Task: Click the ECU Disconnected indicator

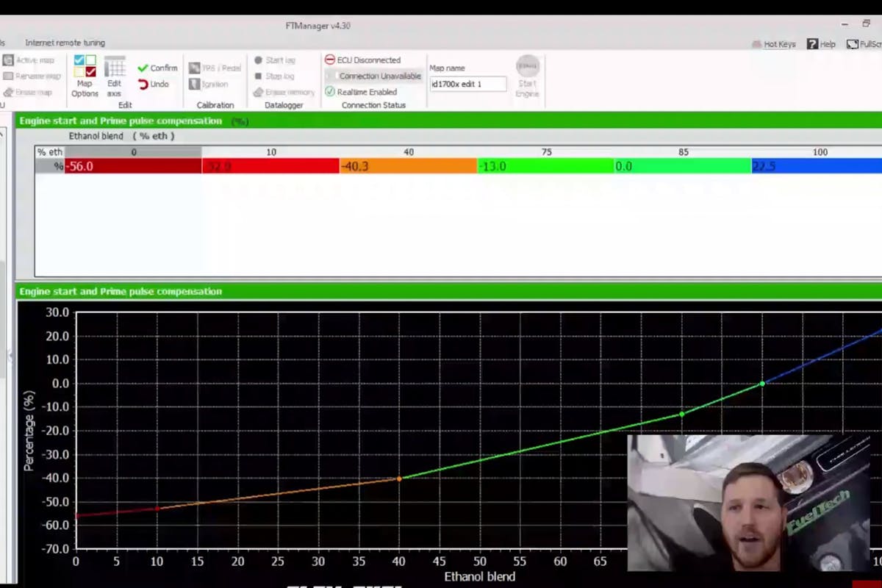Action: click(x=362, y=60)
